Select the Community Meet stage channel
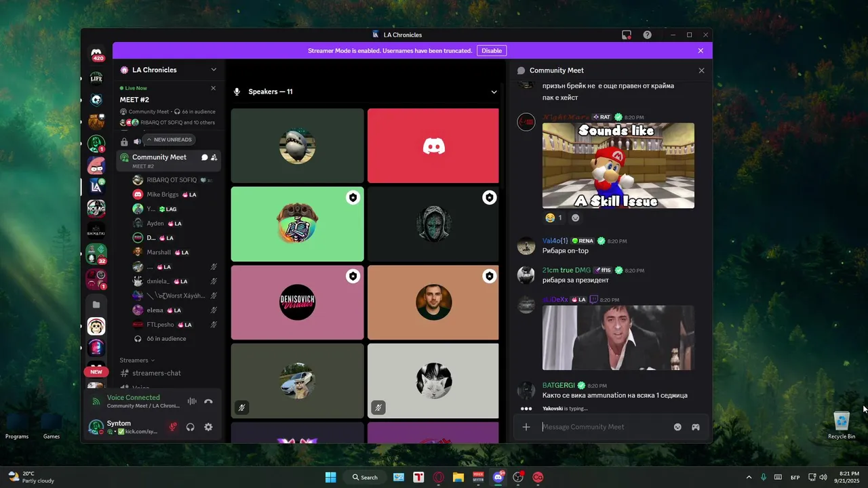Screen dimensions: 868x488 (168, 161)
